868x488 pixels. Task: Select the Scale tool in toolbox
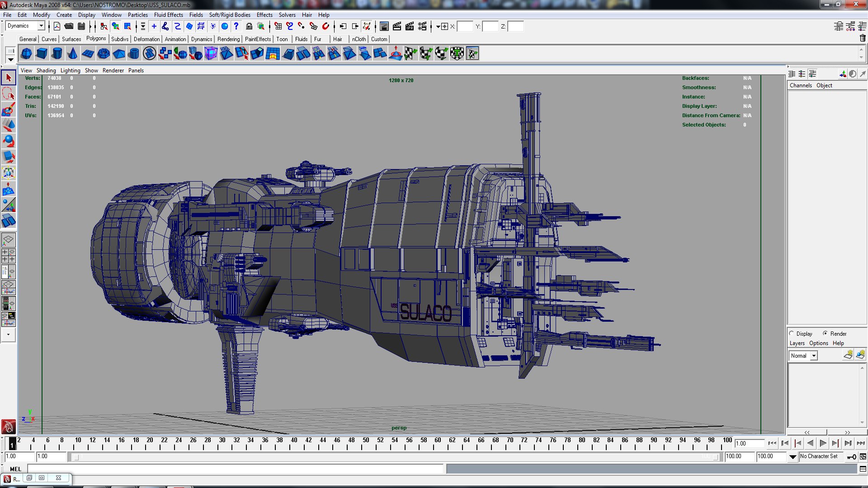[x=9, y=157]
